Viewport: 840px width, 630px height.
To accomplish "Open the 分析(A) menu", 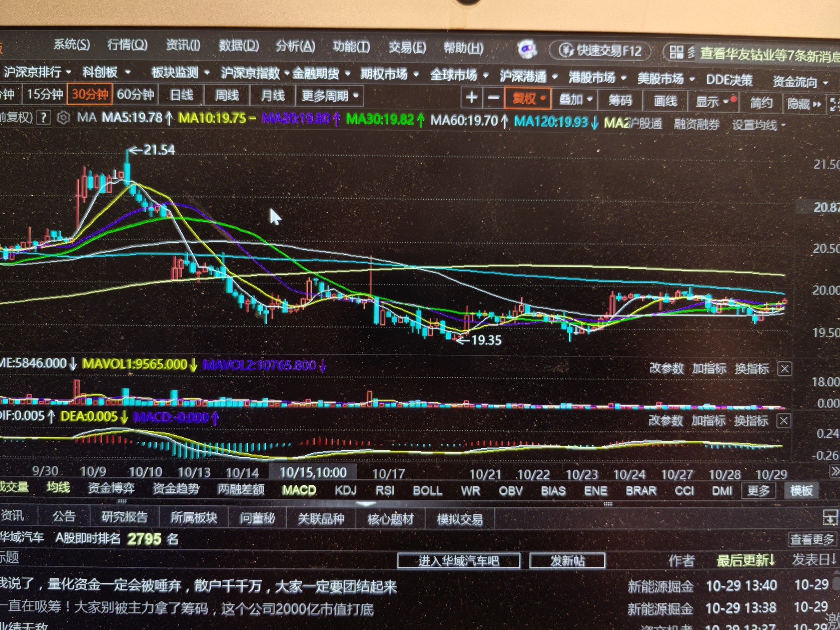I will tap(295, 46).
